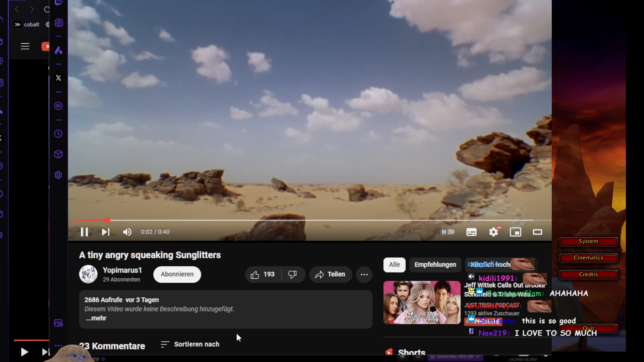The width and height of the screenshot is (644, 362).
Task: Enable miniplayer mode
Action: (x=515, y=232)
